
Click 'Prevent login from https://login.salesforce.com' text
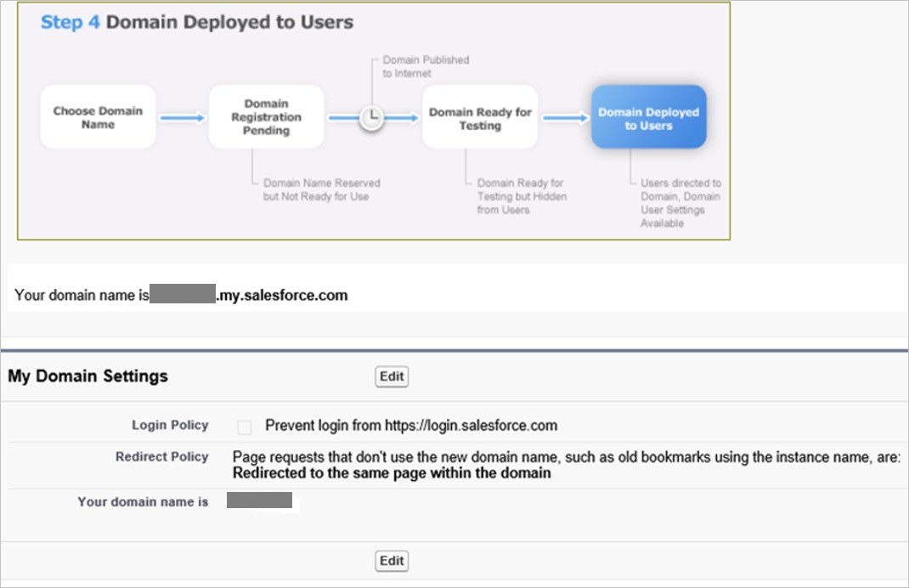411,426
